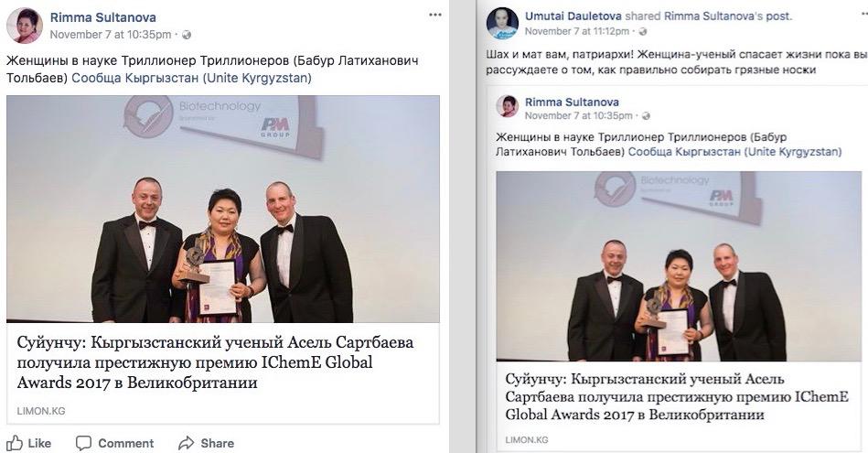Click the globe privacy icon on Umutai's post

(643, 31)
